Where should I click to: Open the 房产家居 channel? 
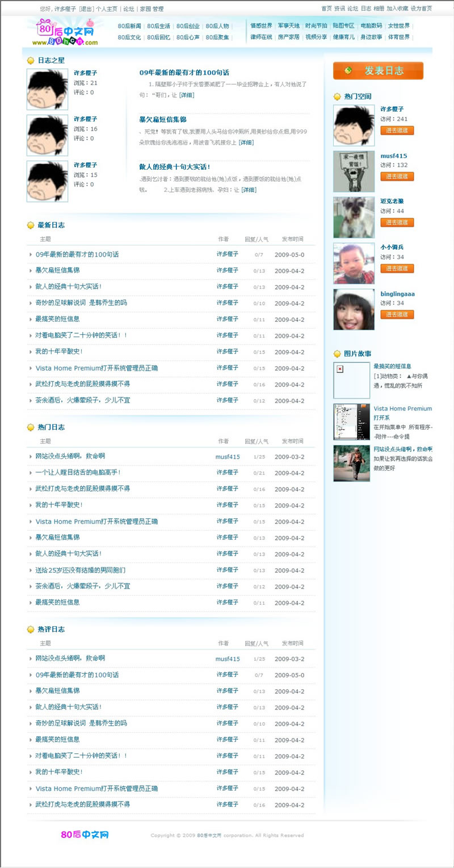click(289, 37)
